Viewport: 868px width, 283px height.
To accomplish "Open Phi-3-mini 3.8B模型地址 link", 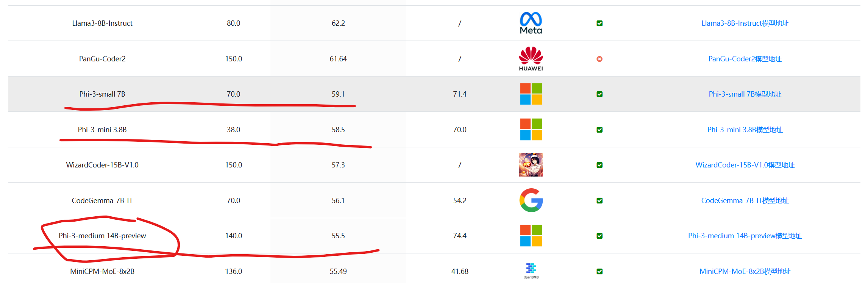I will click(745, 130).
